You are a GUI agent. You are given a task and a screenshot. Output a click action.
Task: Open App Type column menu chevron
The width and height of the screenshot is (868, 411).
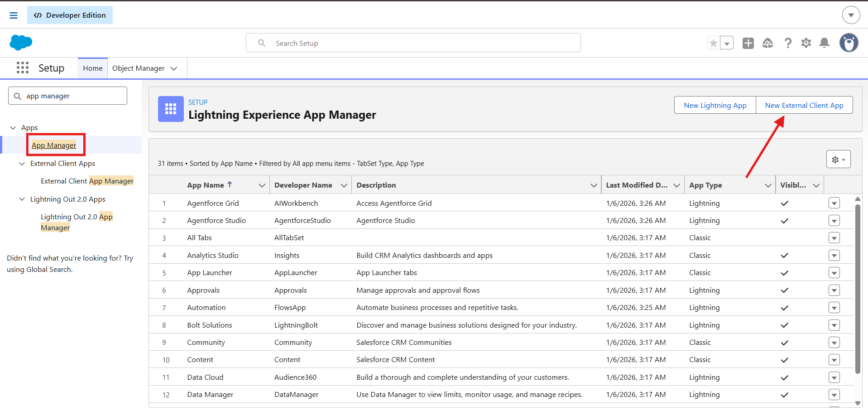(768, 185)
